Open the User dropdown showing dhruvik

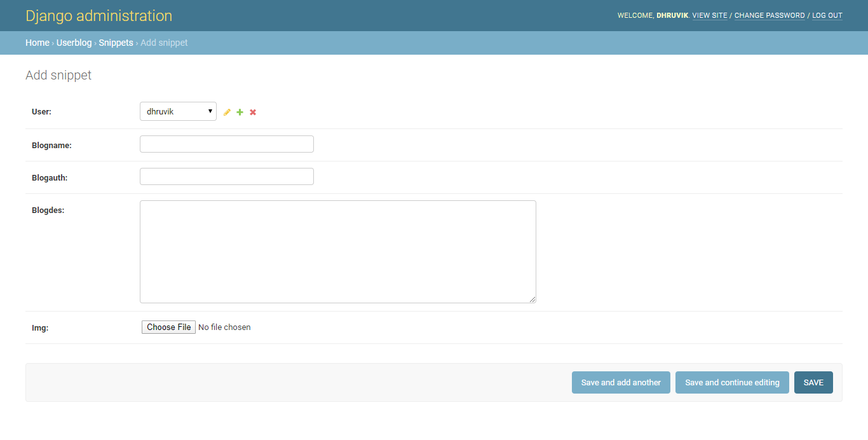point(178,111)
